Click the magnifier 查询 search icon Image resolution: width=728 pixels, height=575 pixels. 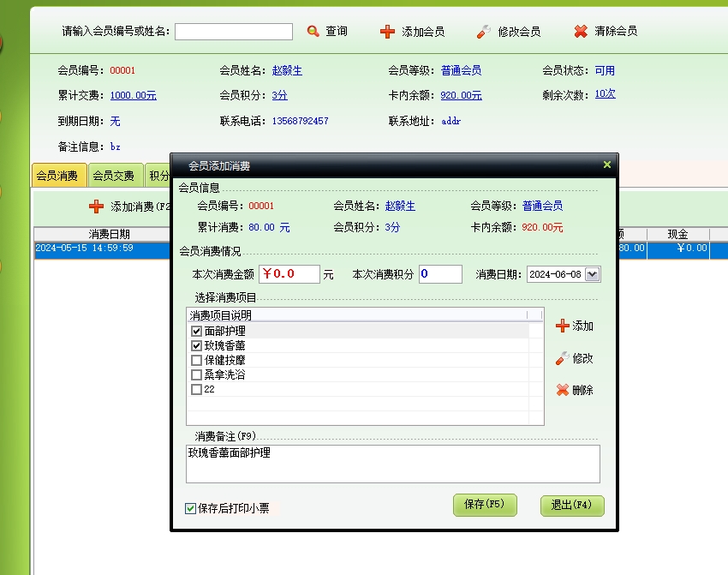click(x=313, y=32)
